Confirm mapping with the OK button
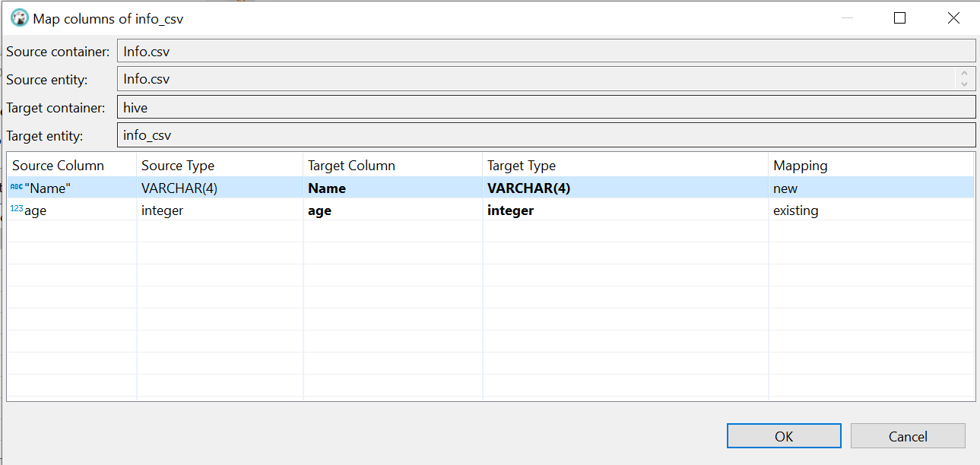 (x=784, y=435)
